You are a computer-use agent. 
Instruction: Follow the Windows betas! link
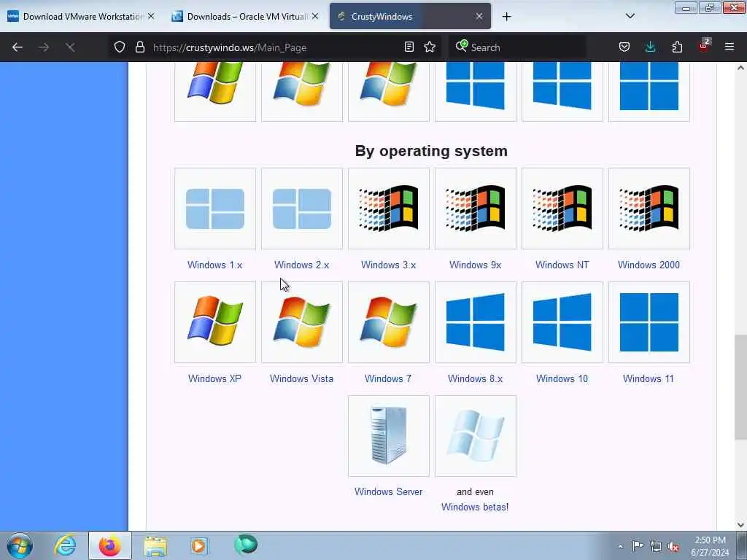[475, 507]
